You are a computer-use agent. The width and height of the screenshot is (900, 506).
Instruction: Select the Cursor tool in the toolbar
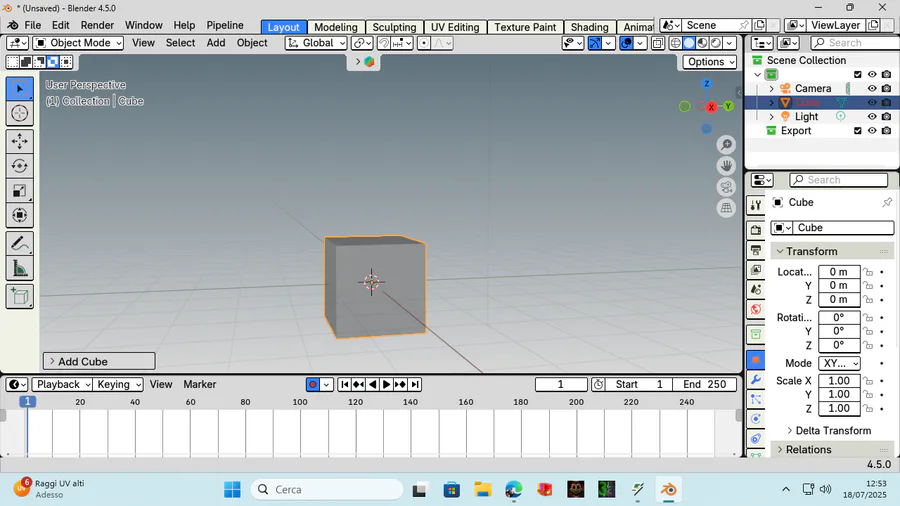click(x=20, y=113)
